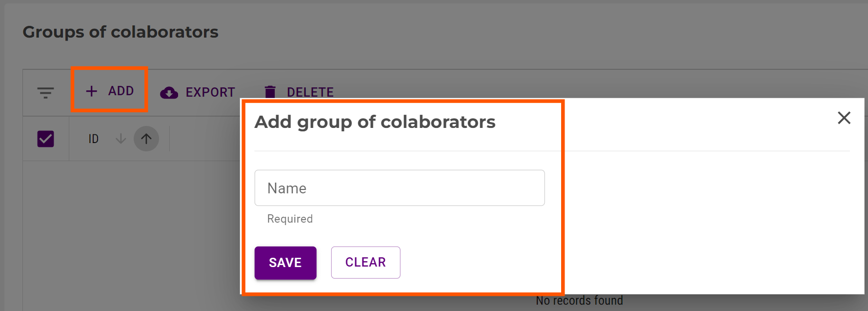The height and width of the screenshot is (311, 868).
Task: Click the "No records found" message
Action: pos(579,301)
